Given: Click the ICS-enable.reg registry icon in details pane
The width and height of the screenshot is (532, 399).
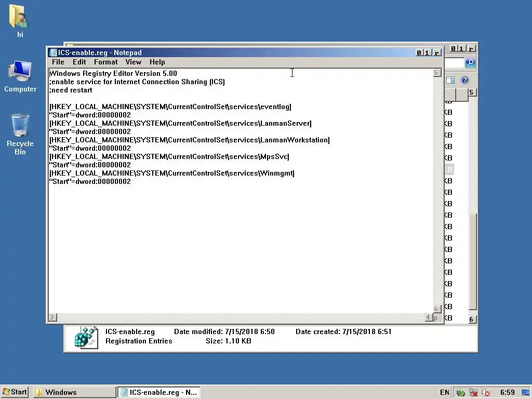Looking at the screenshot, I should click(87, 338).
